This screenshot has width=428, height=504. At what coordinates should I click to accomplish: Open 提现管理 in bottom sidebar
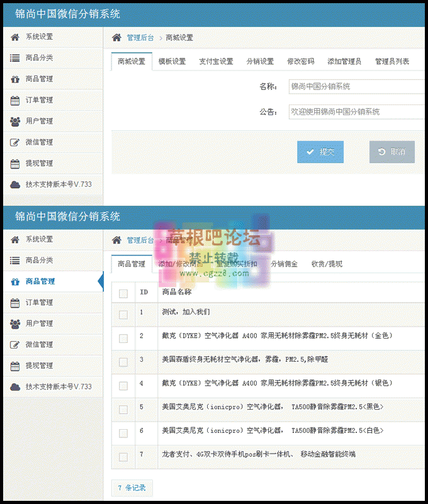(x=53, y=366)
